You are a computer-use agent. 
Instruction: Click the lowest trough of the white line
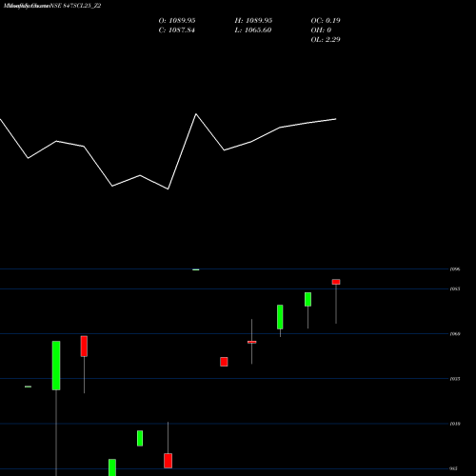click(168, 189)
